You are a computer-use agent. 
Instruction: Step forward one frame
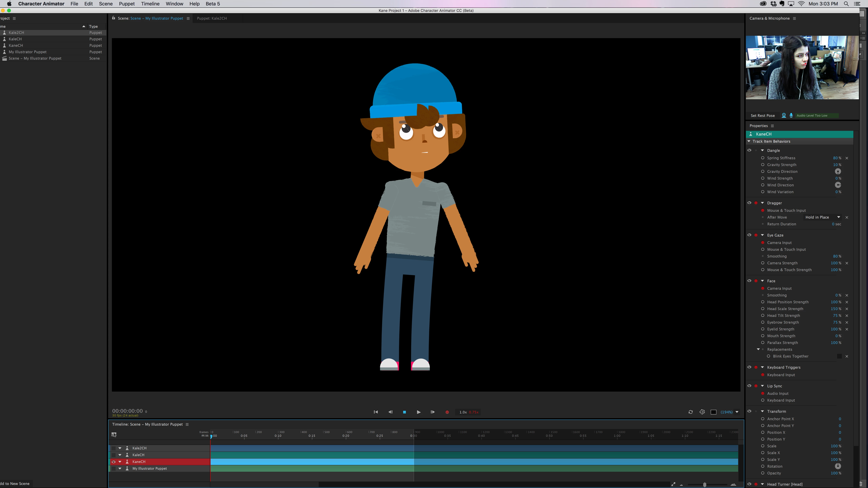click(433, 412)
